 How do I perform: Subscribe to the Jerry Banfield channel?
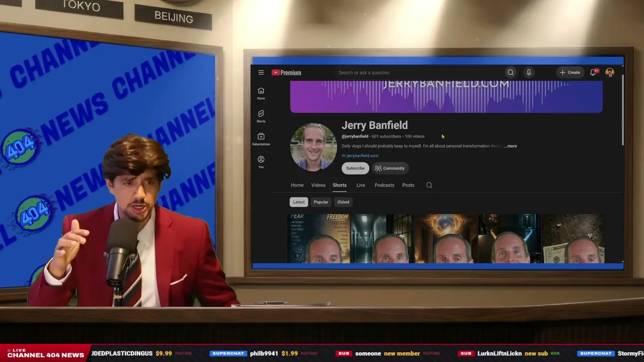pos(355,168)
